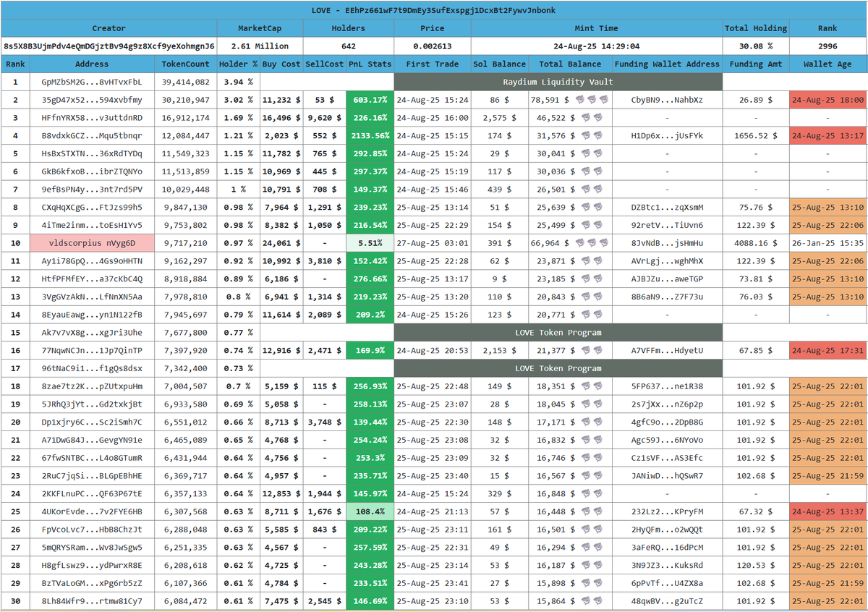
Task: Click the token count 39,414,082
Action: tap(186, 82)
